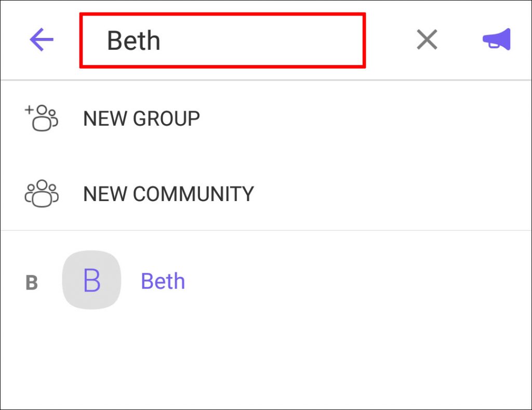Tap the navigation arrow to go back

click(x=41, y=38)
